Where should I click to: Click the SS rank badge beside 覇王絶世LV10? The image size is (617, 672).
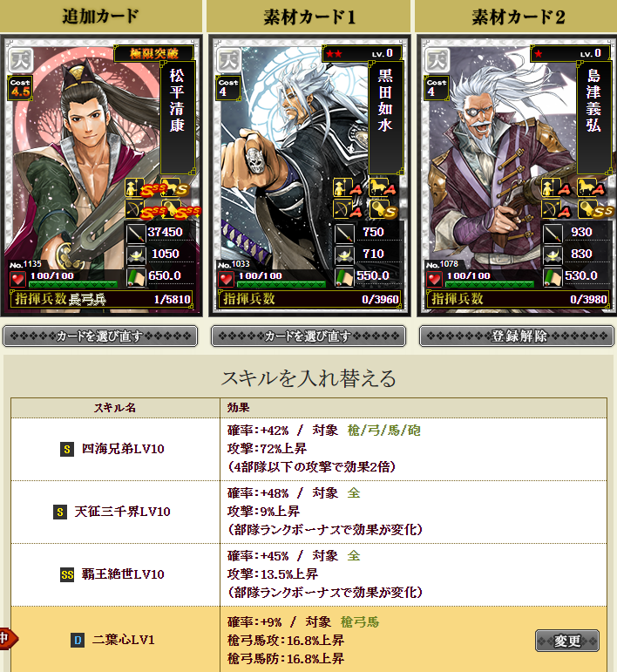coord(67,574)
